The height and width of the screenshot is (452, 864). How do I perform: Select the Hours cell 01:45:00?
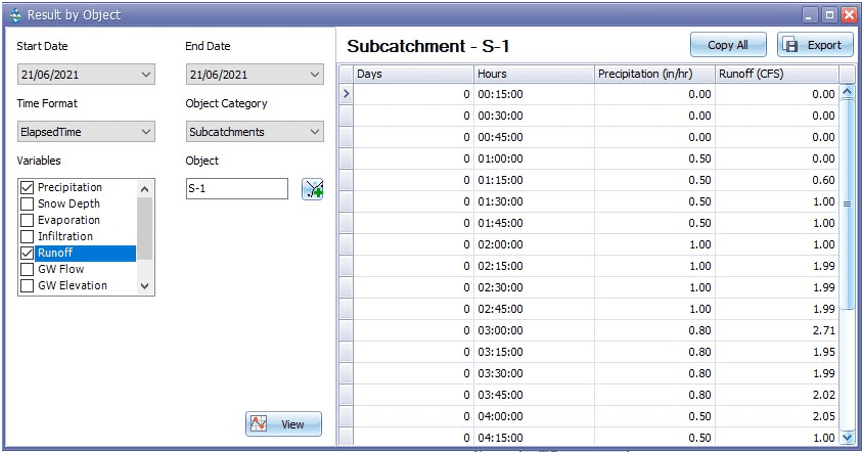tap(534, 223)
